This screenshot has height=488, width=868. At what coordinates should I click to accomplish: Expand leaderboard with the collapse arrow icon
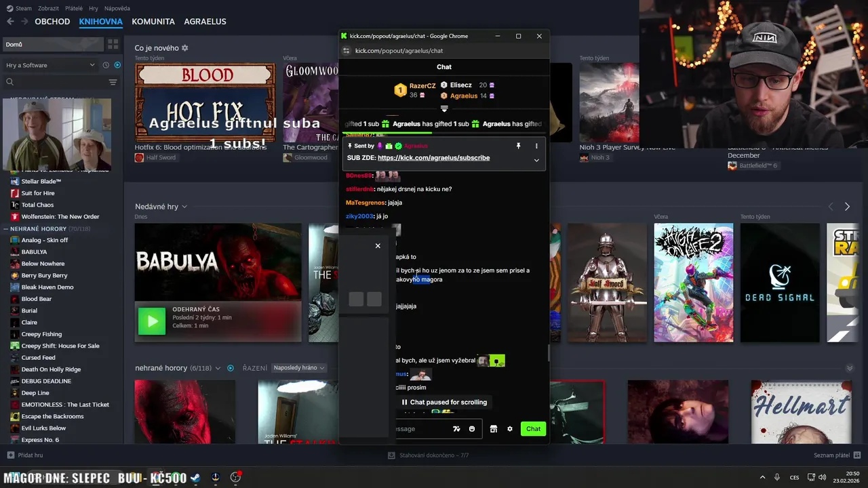click(x=444, y=108)
